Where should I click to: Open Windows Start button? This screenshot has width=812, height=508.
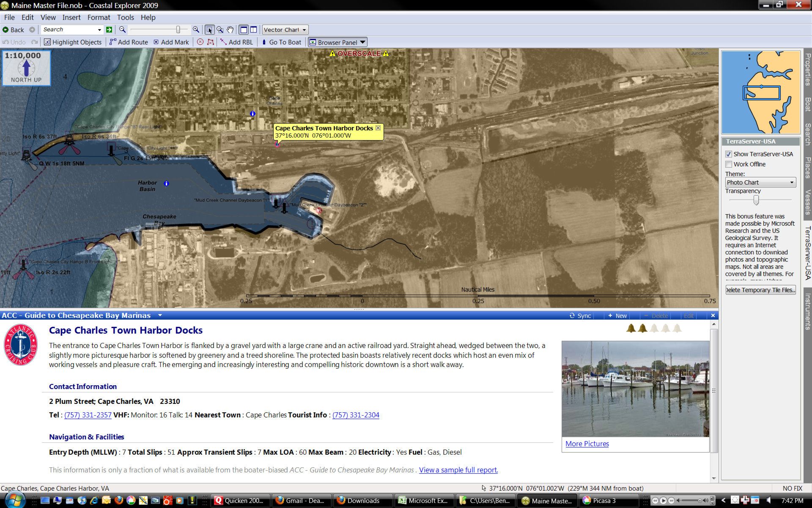tap(15, 500)
